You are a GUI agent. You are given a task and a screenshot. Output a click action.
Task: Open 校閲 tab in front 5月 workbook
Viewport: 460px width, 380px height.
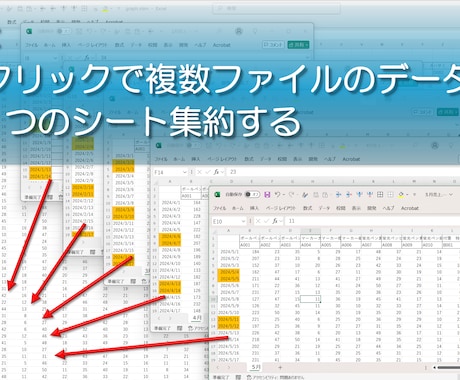[x=340, y=208]
